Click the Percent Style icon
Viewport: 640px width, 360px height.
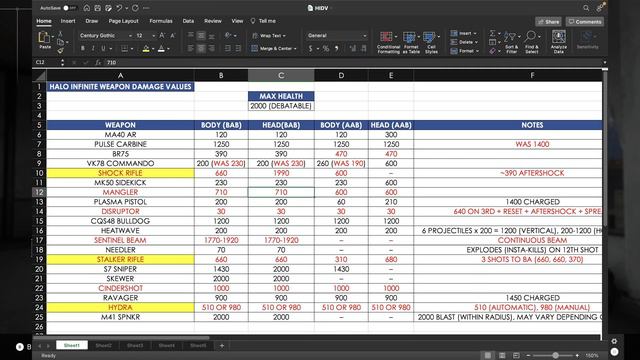326,49
